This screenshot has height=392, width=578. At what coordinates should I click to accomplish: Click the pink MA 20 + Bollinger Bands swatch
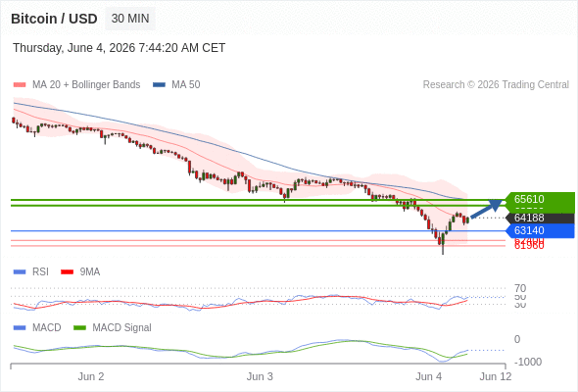pyautogui.click(x=20, y=85)
